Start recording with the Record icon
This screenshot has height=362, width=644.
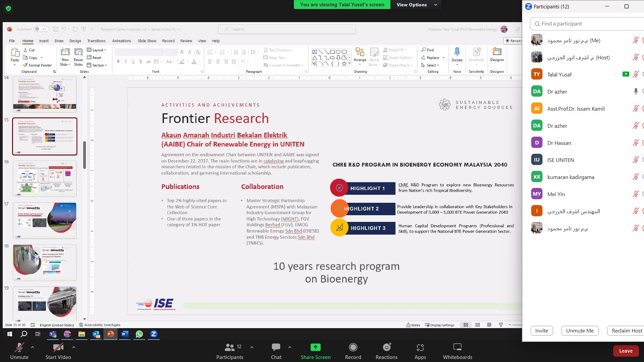[x=353, y=347]
